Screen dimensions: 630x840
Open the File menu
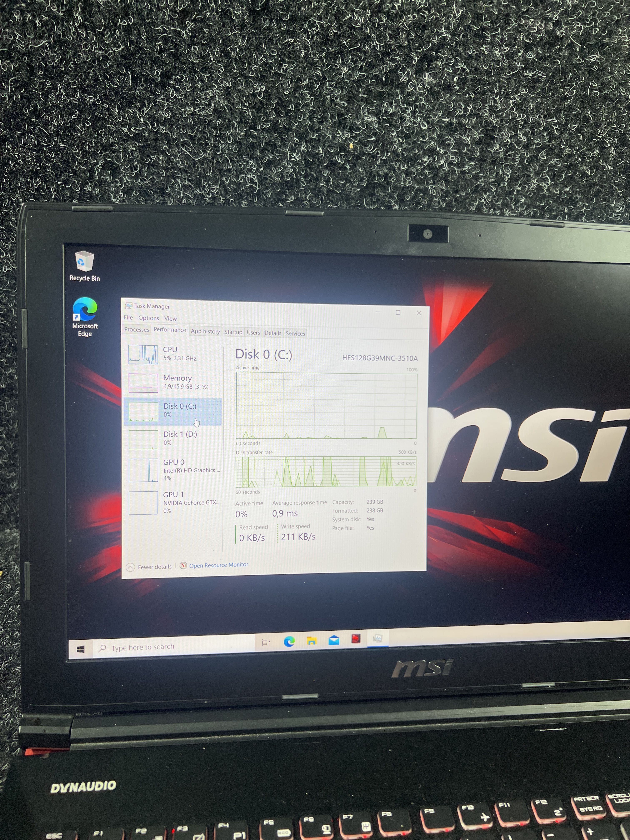(128, 317)
